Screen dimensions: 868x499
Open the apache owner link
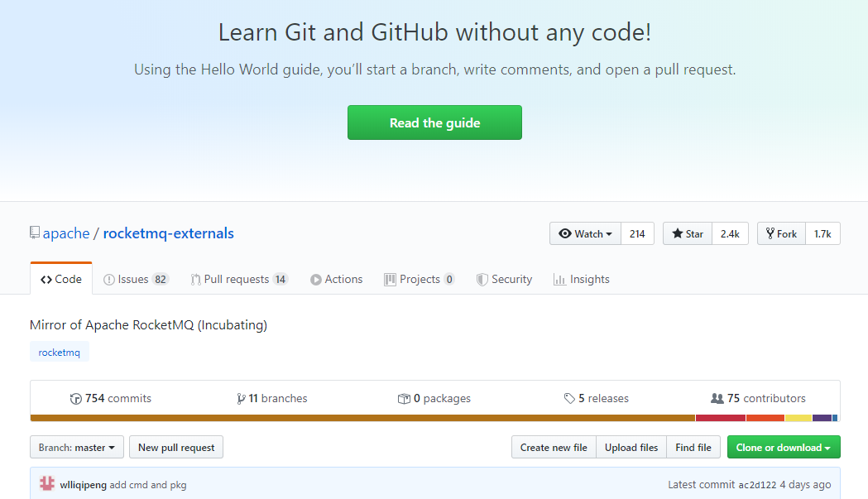(66, 233)
